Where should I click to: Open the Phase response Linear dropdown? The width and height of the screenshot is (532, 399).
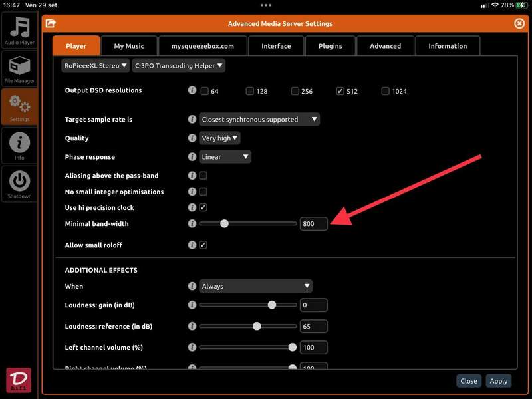point(225,157)
